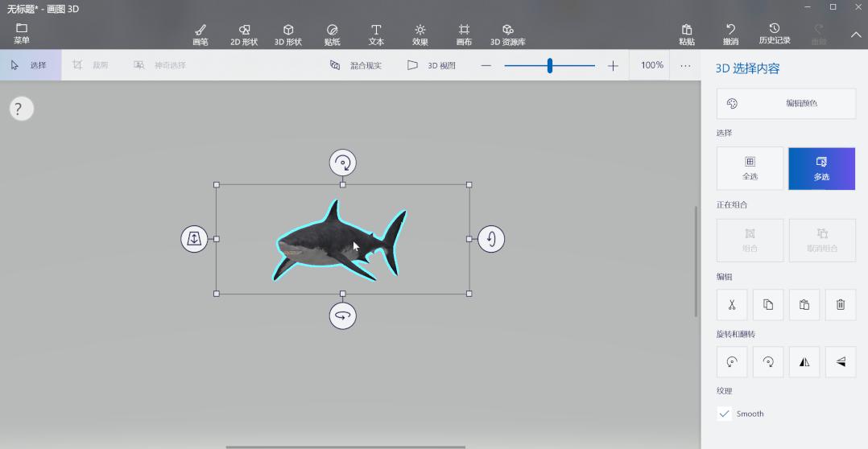The width and height of the screenshot is (868, 449).
Task: Click the 全选 (Select all) button
Action: 750,168
